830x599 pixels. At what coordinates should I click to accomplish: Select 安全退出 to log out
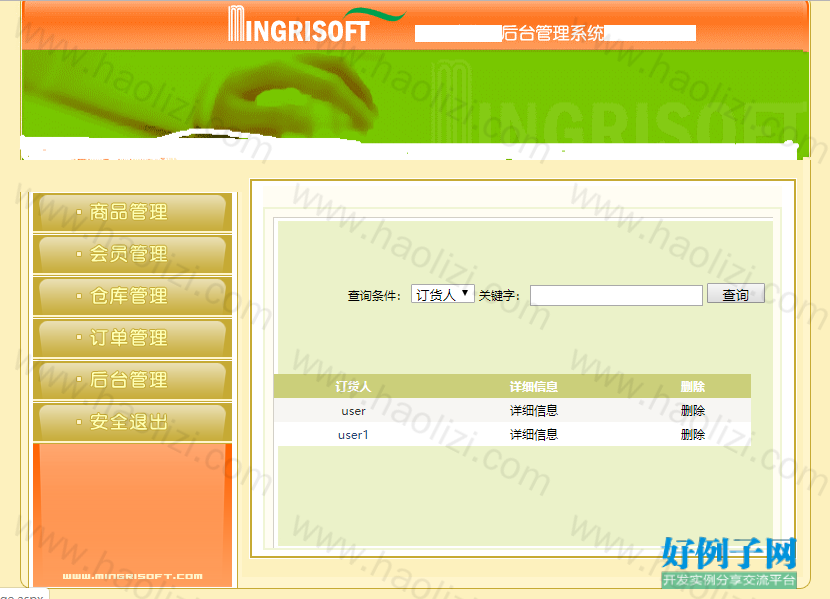(132, 422)
